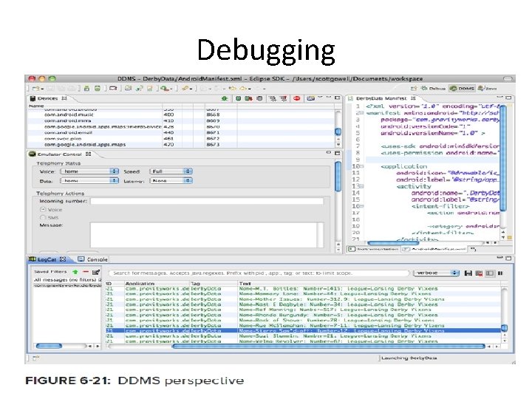Click the Clear Log icon in LogCat

(x=479, y=273)
